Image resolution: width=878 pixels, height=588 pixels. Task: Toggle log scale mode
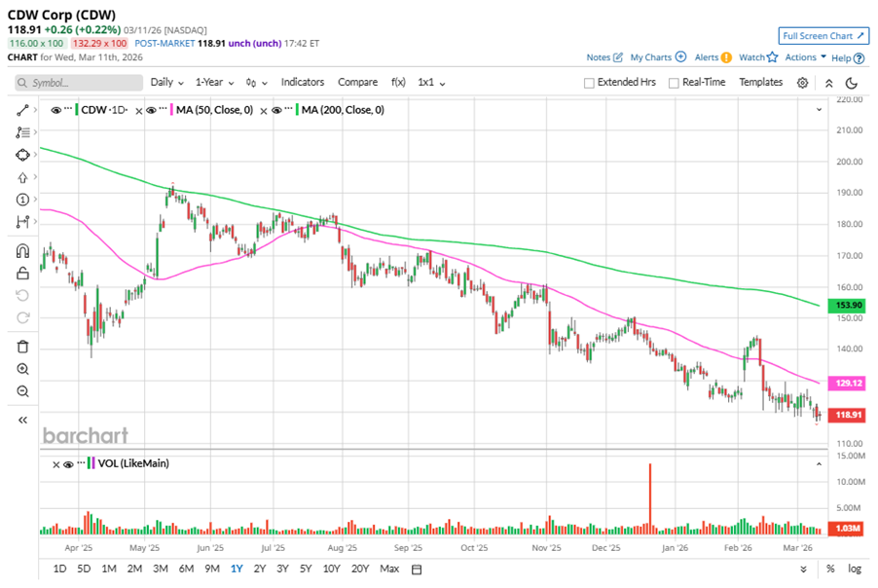[855, 569]
